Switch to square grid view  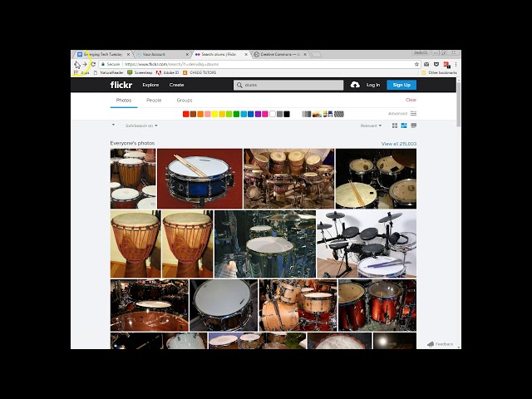(395, 126)
